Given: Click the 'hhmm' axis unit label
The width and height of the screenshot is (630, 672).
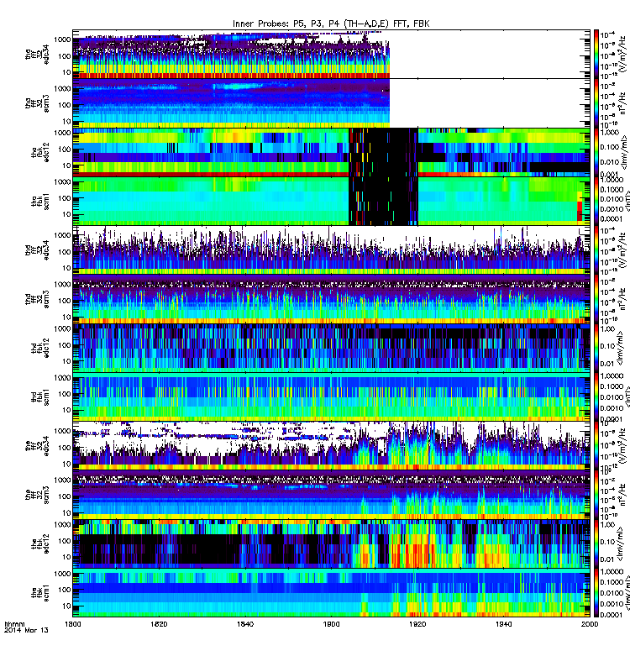Looking at the screenshot, I should 14,624.
